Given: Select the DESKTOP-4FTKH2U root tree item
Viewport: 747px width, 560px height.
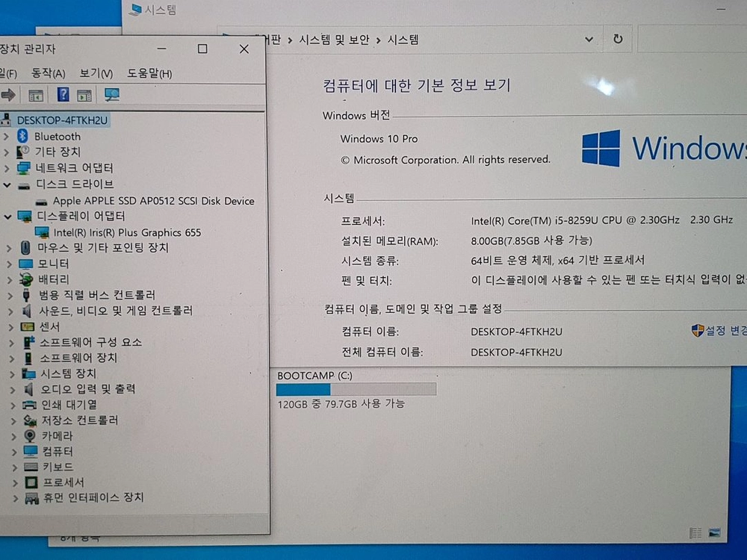Looking at the screenshot, I should point(63,120).
